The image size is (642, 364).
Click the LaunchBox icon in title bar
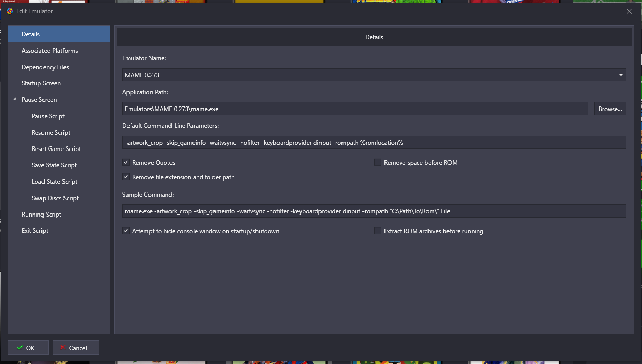point(10,11)
